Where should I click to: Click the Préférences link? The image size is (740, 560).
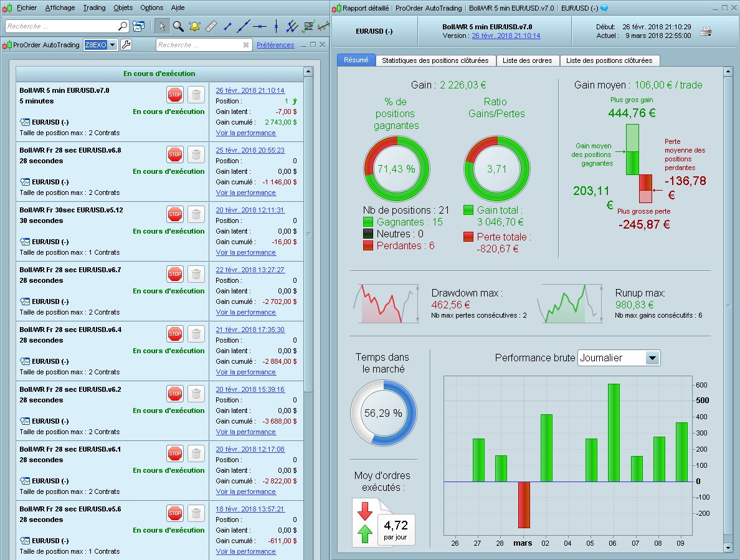click(275, 45)
